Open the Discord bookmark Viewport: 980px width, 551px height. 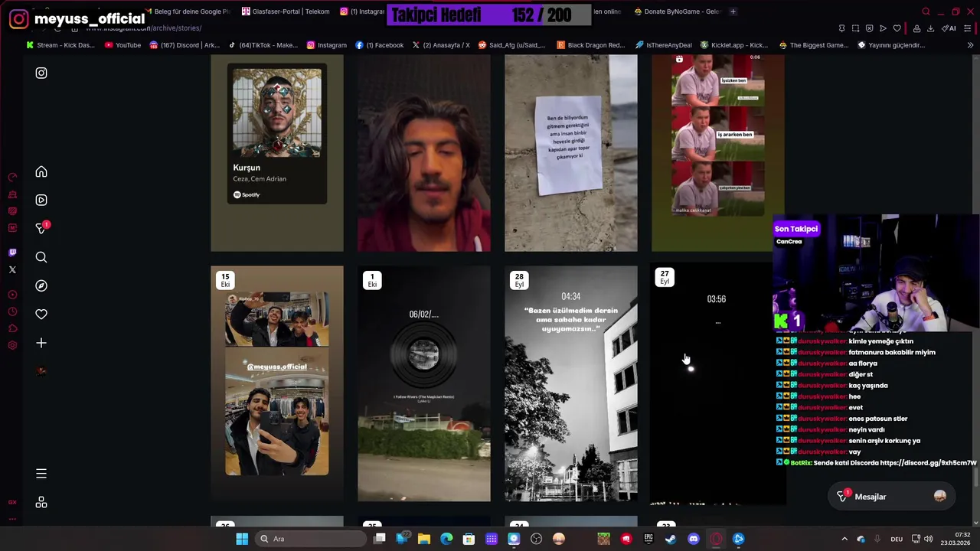pos(185,45)
